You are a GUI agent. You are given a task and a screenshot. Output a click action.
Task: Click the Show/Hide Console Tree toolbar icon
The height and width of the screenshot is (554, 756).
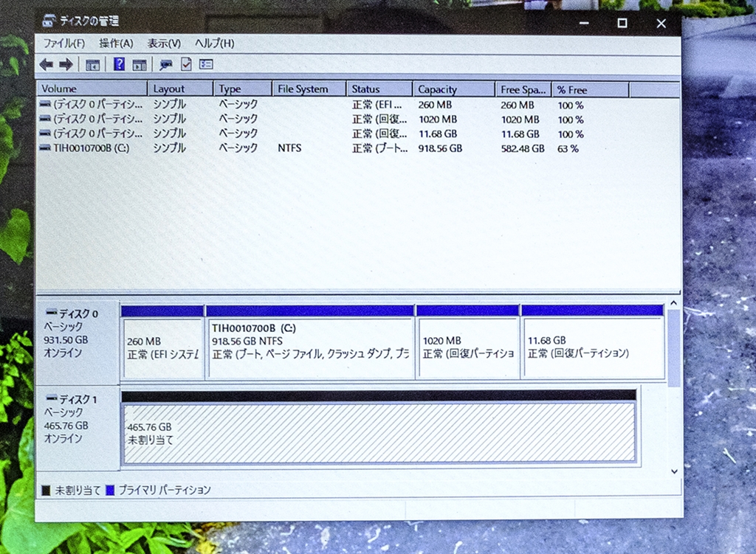pos(92,65)
